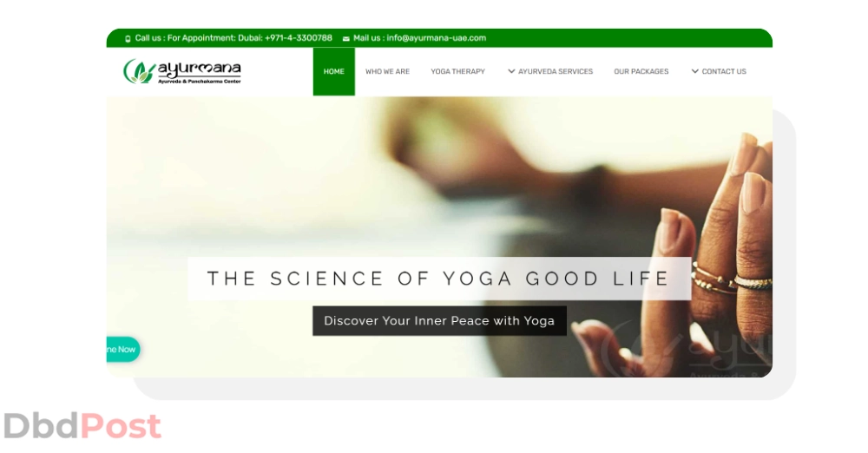This screenshot has width=868, height=453.
Task: Expand the Contact Us chevron
Action: click(x=694, y=71)
